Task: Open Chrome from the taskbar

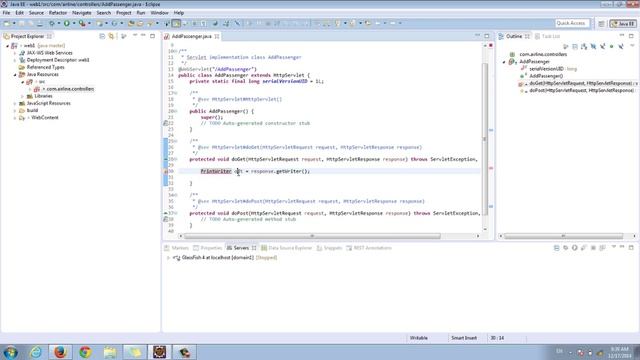Action: (85, 352)
